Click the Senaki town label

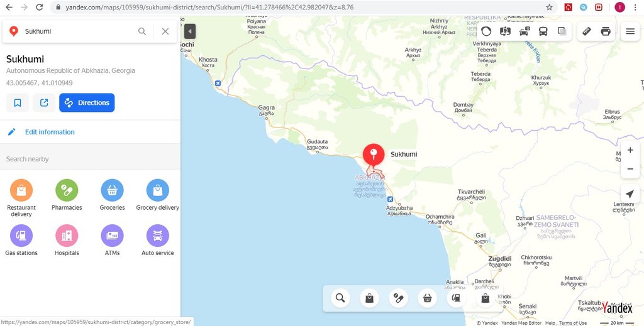point(528,306)
